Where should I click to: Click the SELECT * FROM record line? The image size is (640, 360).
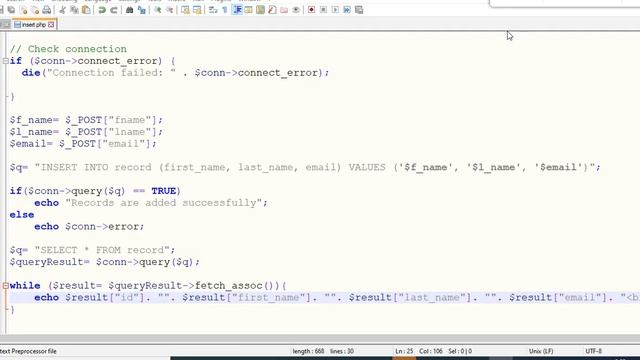pos(93,250)
